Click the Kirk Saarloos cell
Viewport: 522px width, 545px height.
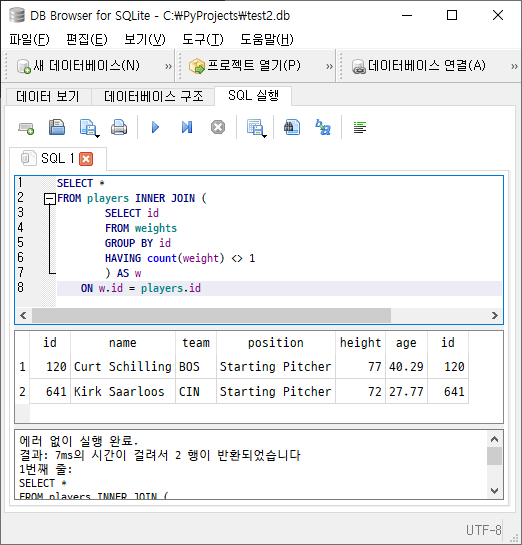(123, 392)
